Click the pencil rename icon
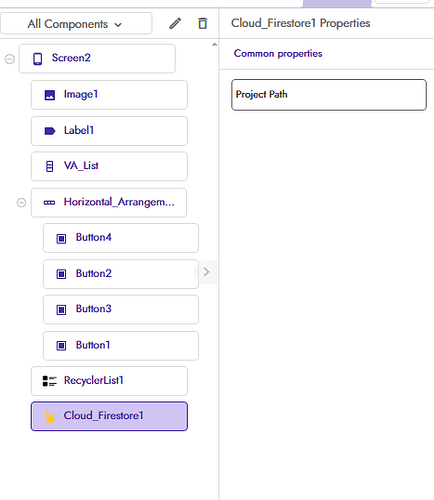This screenshot has width=434, height=500. point(175,24)
